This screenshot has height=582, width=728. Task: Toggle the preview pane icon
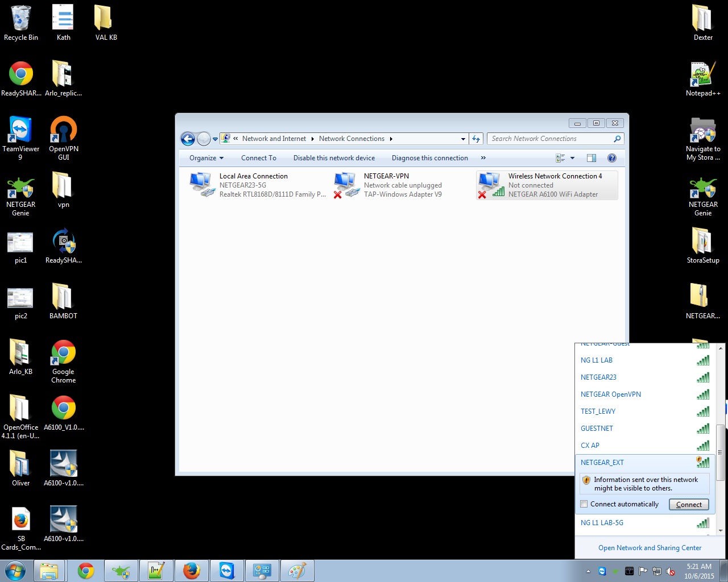(591, 158)
